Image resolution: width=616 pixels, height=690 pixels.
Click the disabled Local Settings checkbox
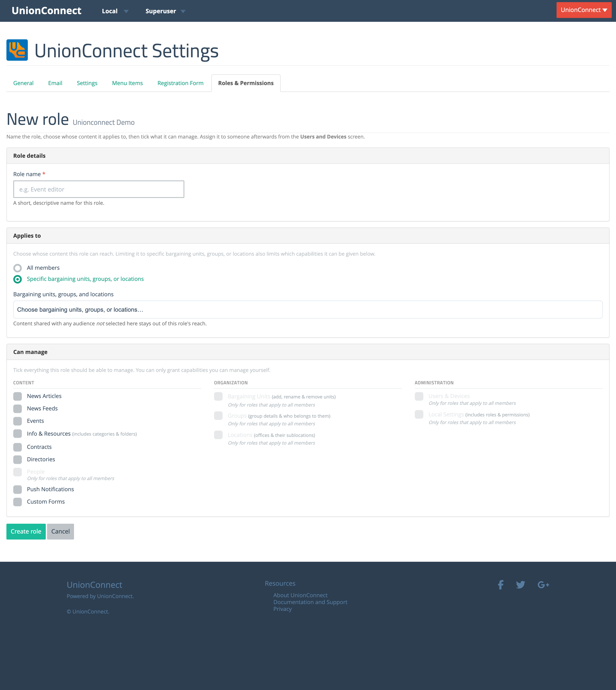[x=419, y=414]
